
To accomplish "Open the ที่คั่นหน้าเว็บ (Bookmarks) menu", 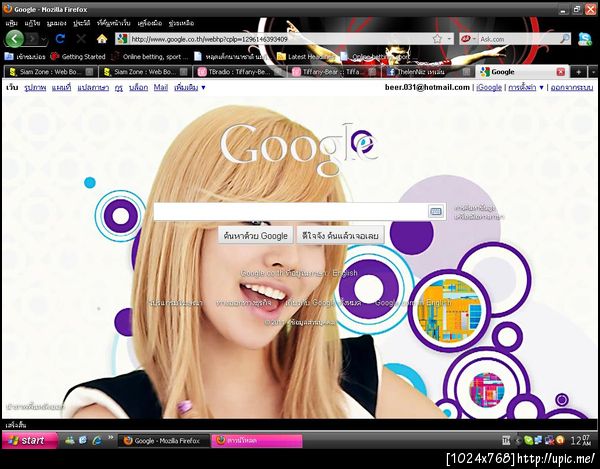I will coord(113,23).
